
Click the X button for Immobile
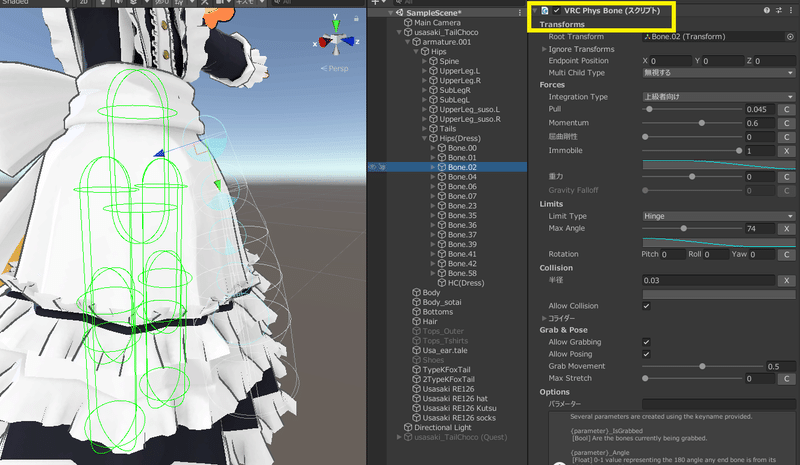[786, 151]
